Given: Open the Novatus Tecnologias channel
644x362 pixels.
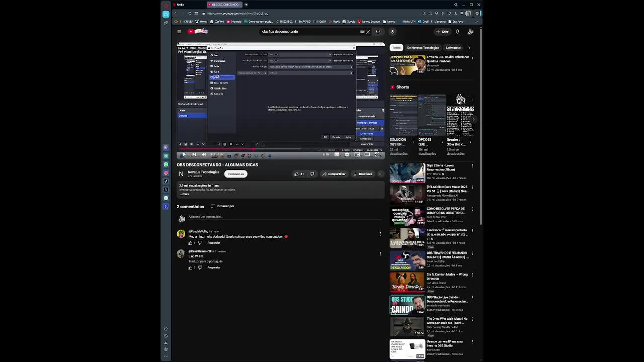Looking at the screenshot, I should pyautogui.click(x=203, y=172).
